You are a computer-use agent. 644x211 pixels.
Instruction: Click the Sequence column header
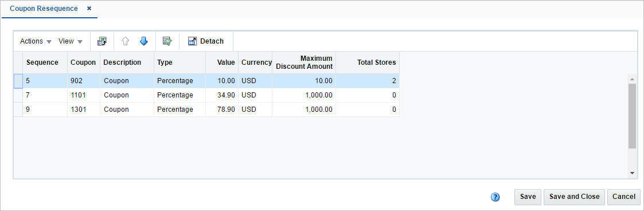[45, 62]
